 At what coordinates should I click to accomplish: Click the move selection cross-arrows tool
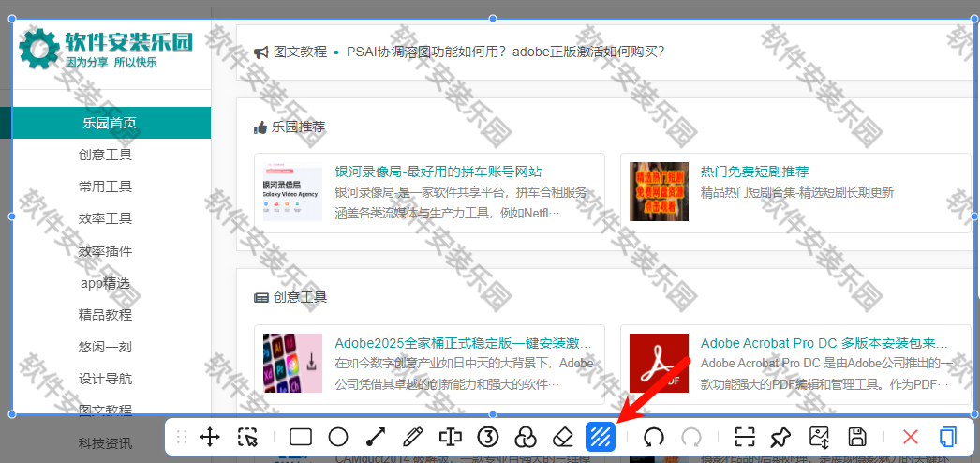point(210,437)
